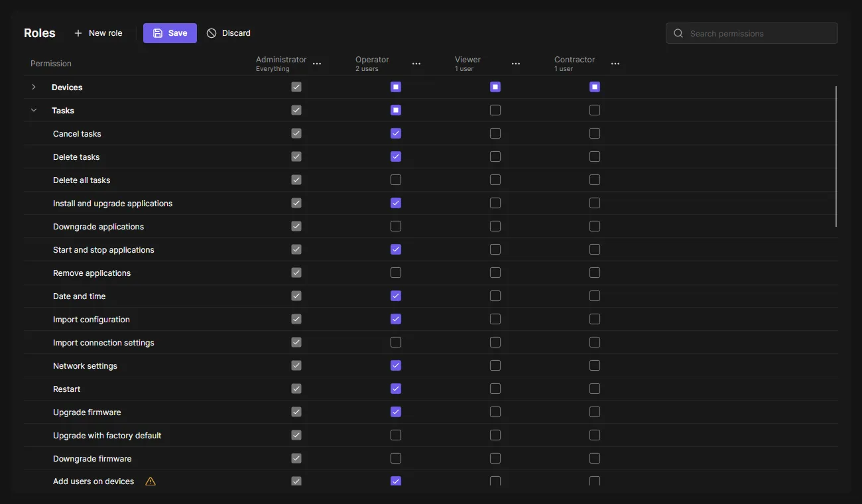The height and width of the screenshot is (504, 862).
Task: Check Contractor checkbox for Start and stop applications
Action: tap(595, 249)
